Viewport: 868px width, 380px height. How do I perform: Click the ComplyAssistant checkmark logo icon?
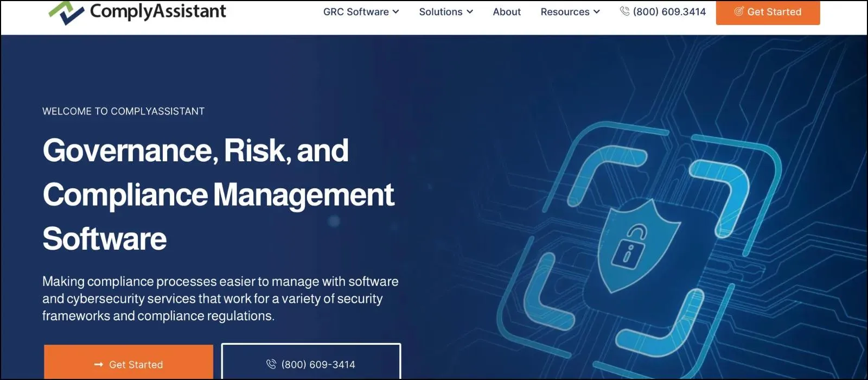pos(66,13)
